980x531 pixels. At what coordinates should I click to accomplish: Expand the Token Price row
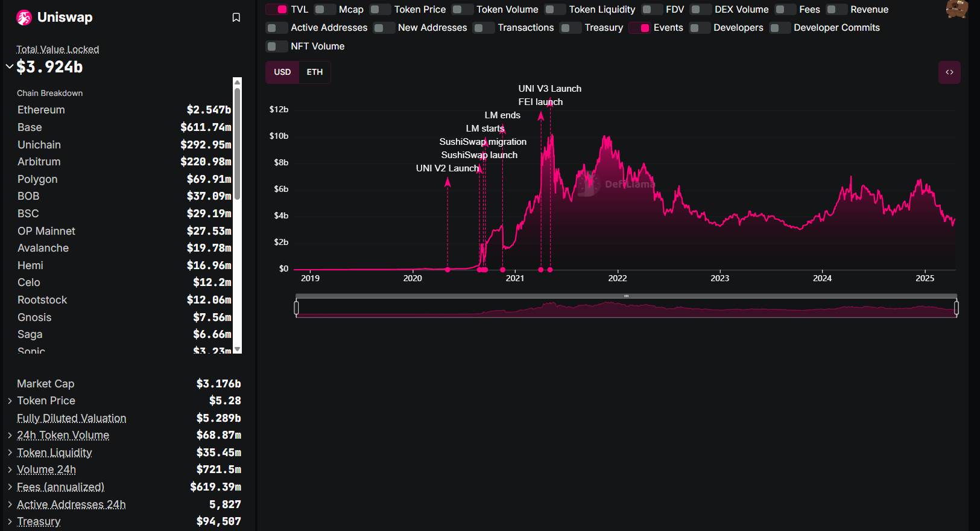[10, 401]
